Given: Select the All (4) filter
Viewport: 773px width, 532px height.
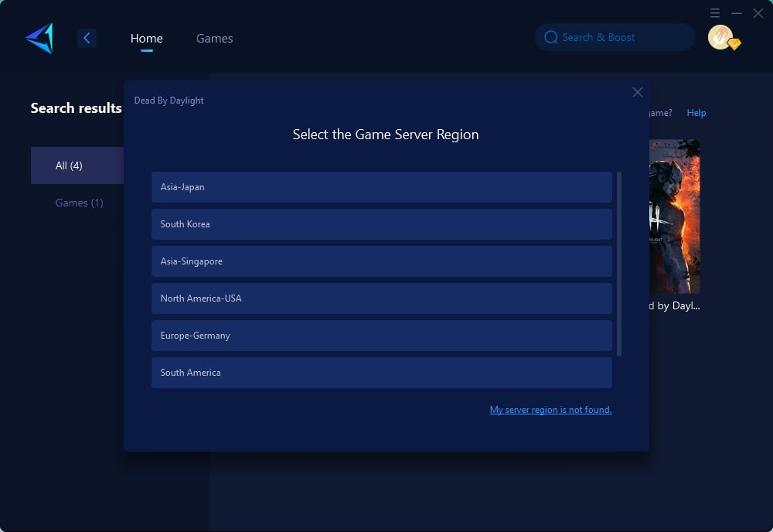Looking at the screenshot, I should 77,165.
